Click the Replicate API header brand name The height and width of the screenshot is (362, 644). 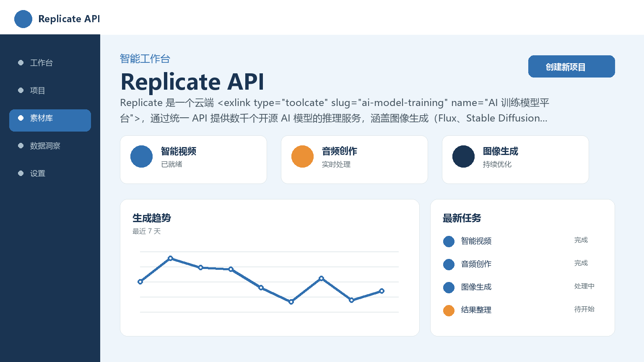69,19
